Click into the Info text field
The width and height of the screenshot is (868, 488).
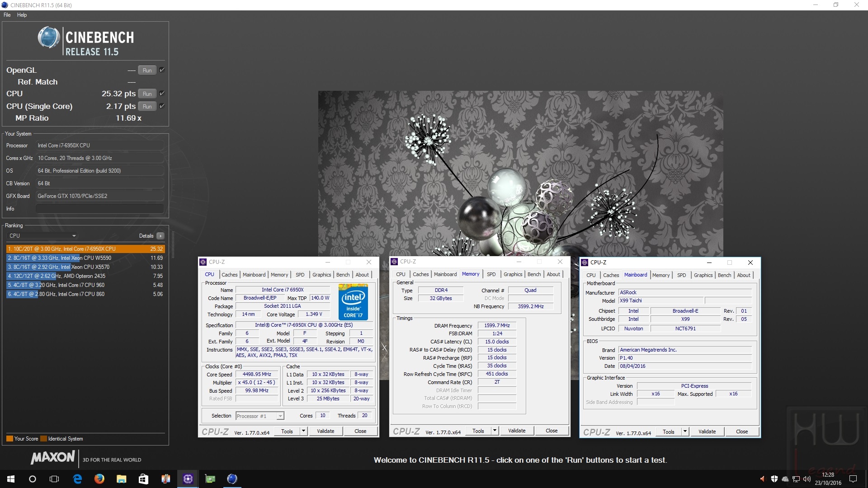pos(99,209)
